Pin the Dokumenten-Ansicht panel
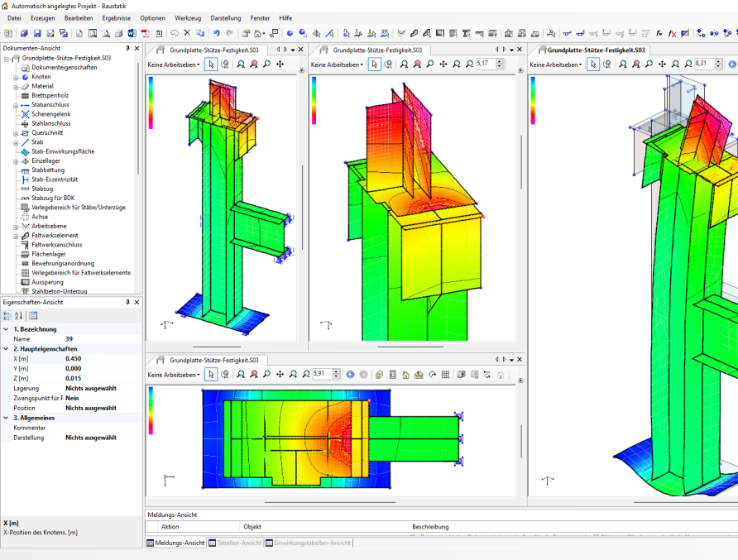This screenshot has height=560, width=738. coord(127,48)
